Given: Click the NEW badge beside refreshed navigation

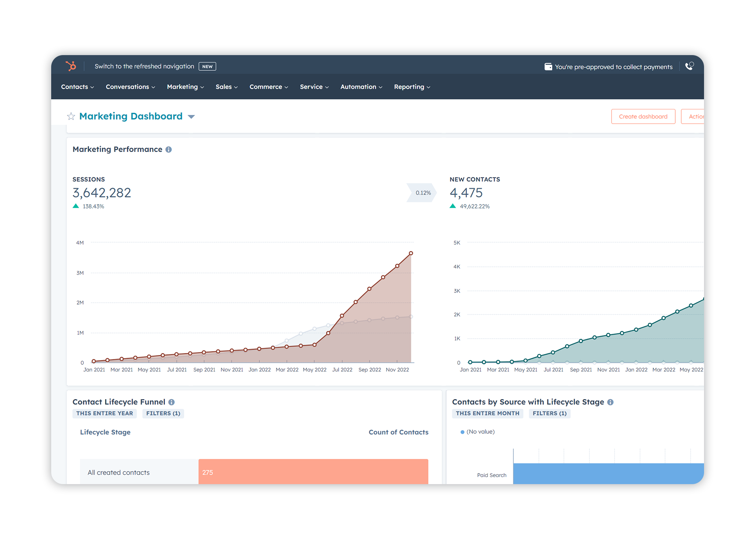Looking at the screenshot, I should tap(207, 67).
